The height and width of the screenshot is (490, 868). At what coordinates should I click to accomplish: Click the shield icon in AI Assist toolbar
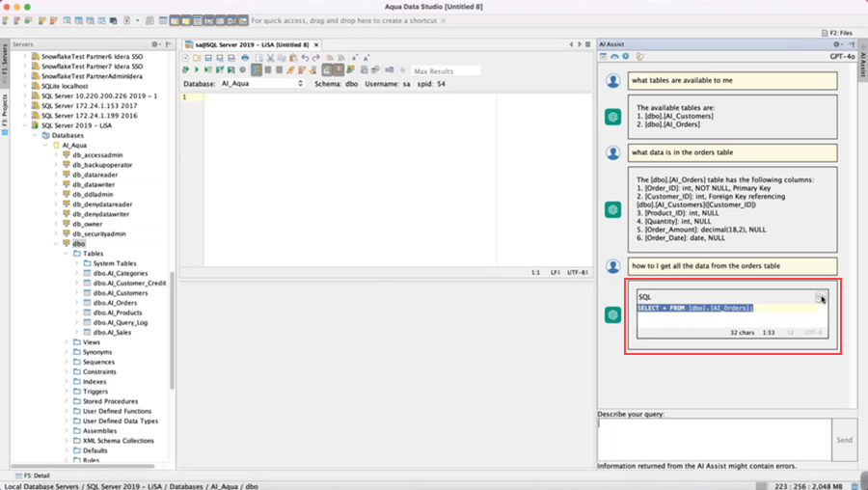tap(639, 57)
